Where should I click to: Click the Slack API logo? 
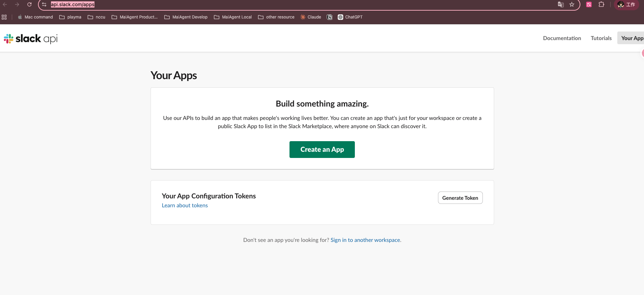point(30,38)
